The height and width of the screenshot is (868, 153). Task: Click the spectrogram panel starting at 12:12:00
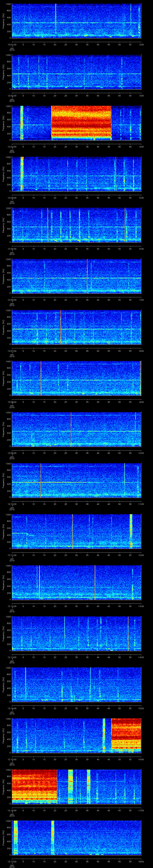[x=77, y=583]
